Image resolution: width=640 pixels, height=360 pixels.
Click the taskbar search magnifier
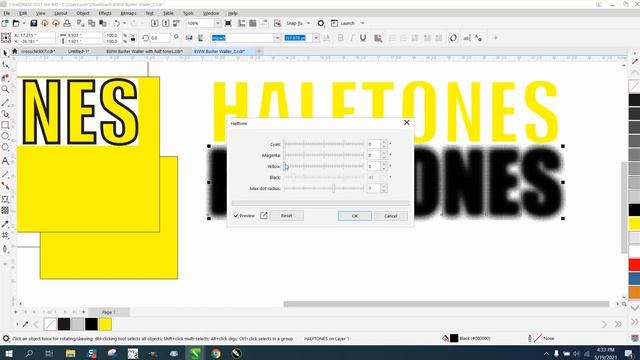pos(29,353)
